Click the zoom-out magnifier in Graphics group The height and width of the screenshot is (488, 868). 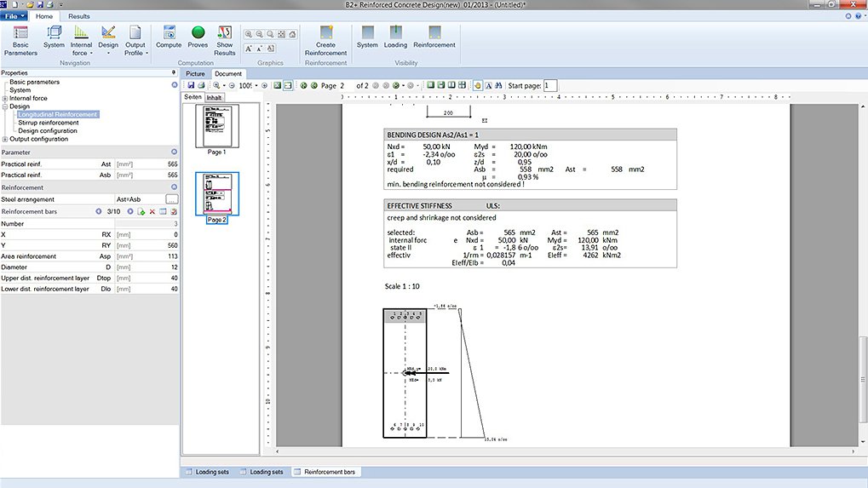click(x=259, y=34)
